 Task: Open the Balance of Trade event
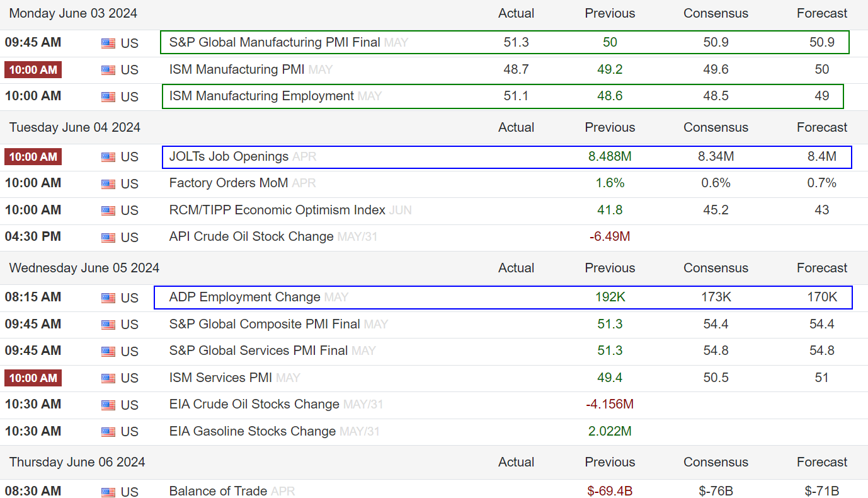click(x=218, y=491)
